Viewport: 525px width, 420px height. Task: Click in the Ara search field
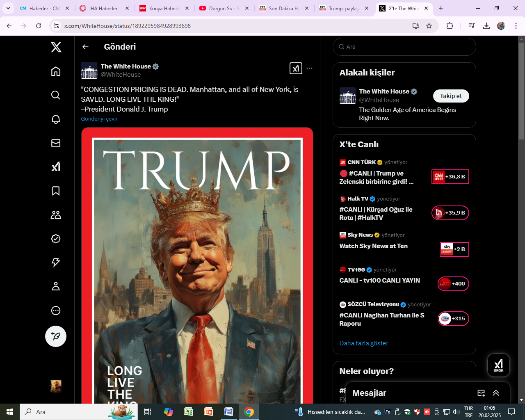pyautogui.click(x=404, y=47)
